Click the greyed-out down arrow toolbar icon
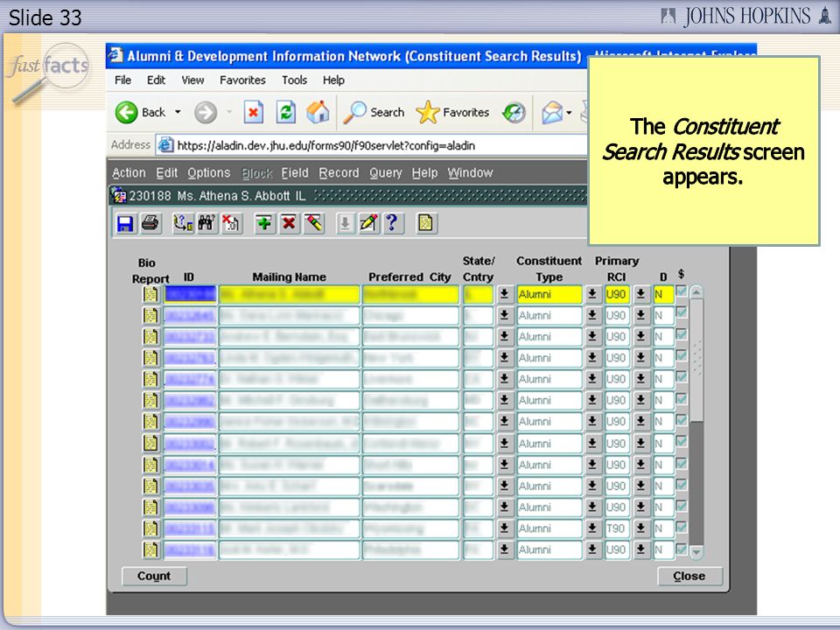This screenshot has width=840, height=630. pos(346,223)
